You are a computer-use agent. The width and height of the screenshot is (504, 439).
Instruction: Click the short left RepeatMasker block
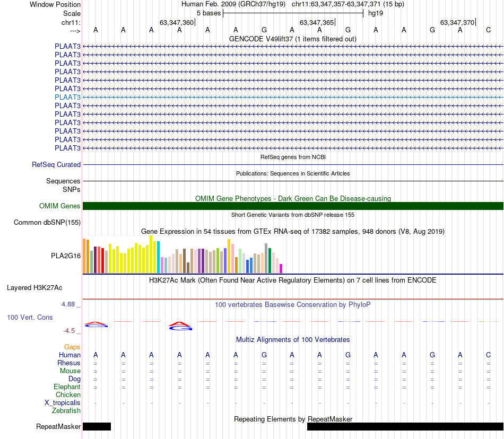click(97, 426)
